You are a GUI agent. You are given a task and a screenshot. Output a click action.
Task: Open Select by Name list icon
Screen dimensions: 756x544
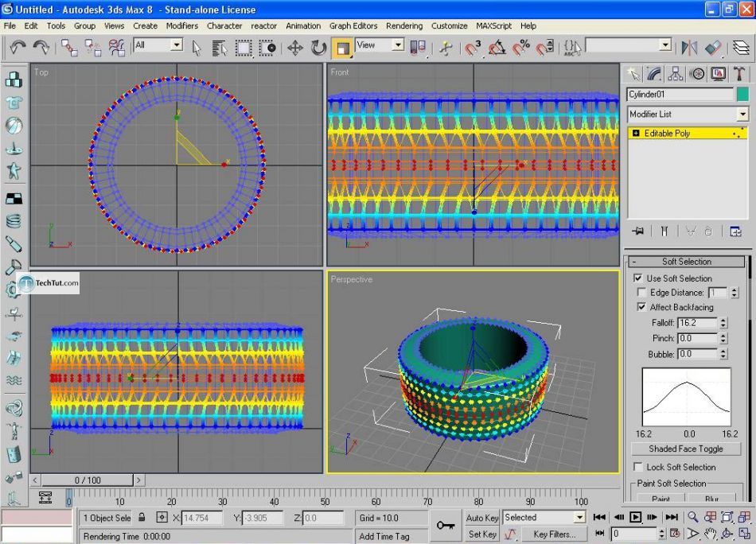coord(220,48)
